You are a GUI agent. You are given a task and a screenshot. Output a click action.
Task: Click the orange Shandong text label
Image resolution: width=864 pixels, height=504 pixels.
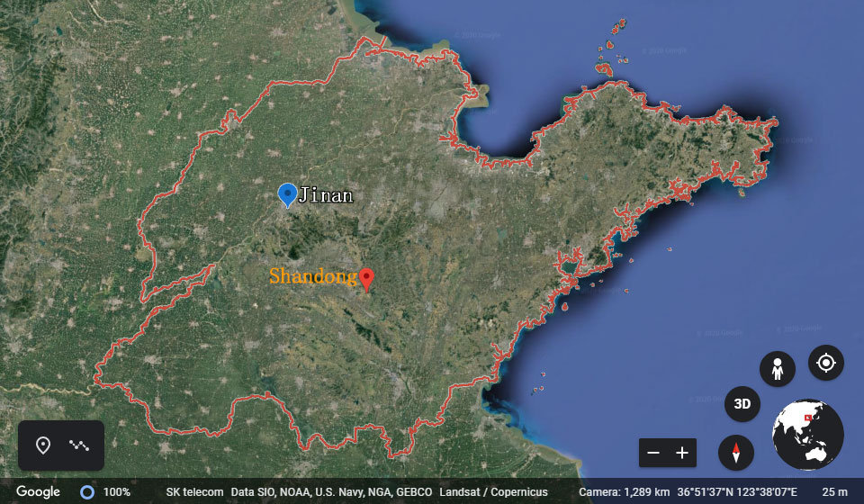click(x=312, y=276)
